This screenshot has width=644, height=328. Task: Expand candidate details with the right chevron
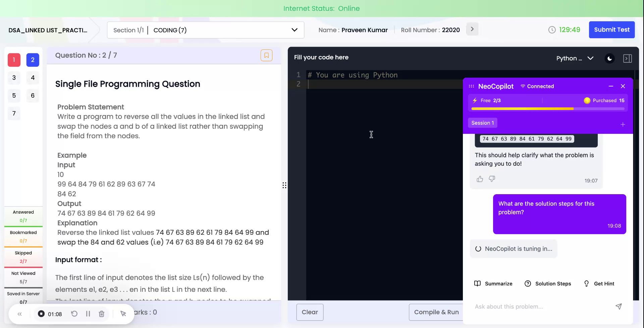472,29
